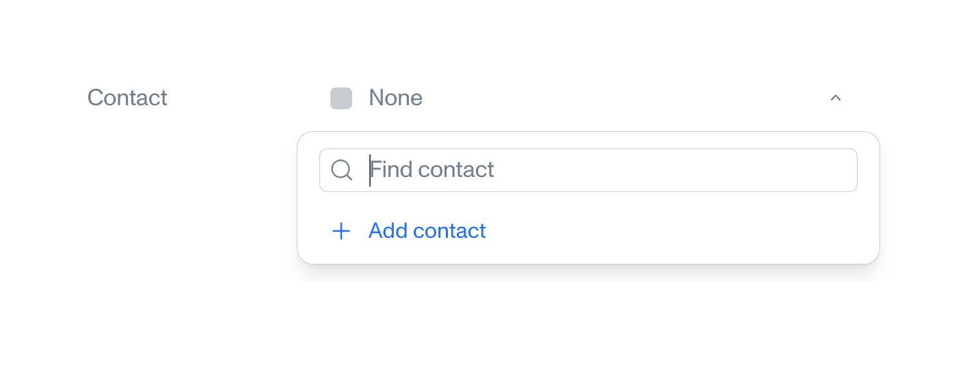
Task: Create a new contact via Add contact
Action: click(x=427, y=231)
